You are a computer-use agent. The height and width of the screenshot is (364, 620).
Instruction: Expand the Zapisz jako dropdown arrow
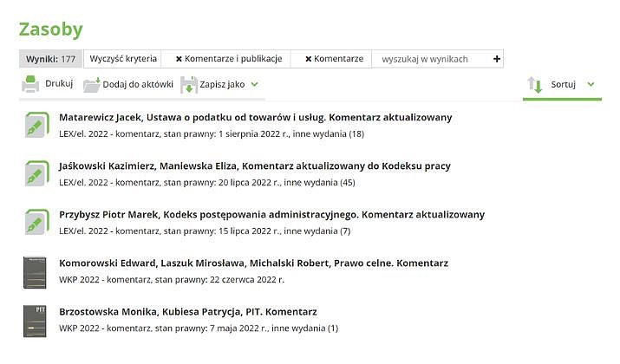point(255,84)
